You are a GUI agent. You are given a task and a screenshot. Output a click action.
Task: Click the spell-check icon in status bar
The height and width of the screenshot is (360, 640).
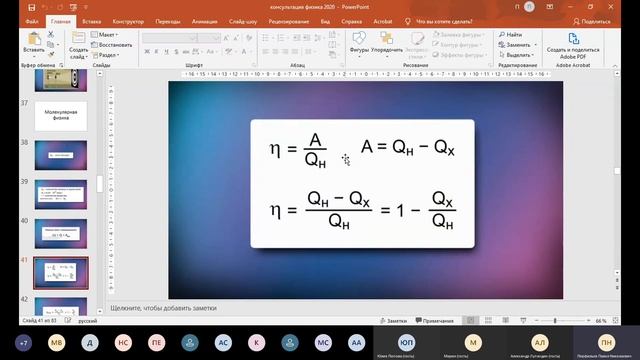(68, 321)
